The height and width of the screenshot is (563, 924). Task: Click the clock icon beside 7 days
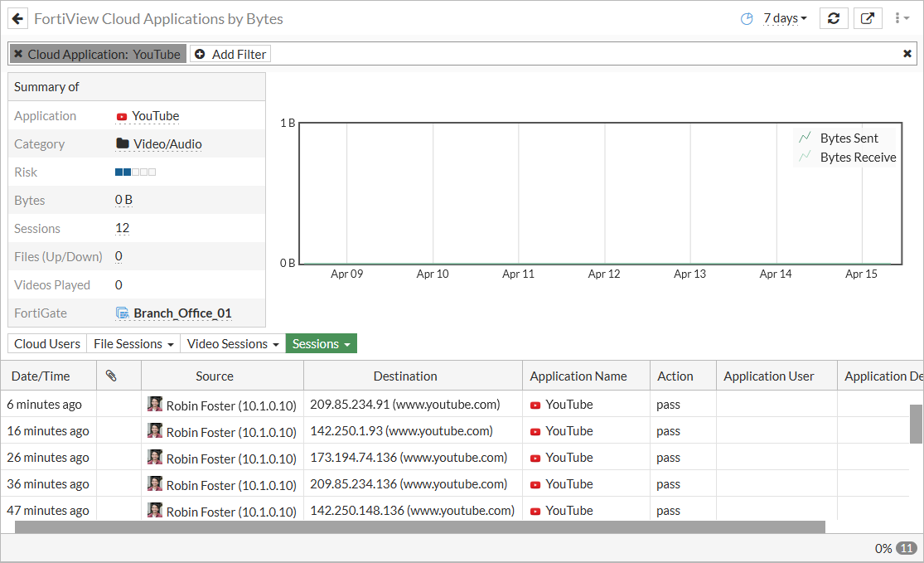click(747, 18)
